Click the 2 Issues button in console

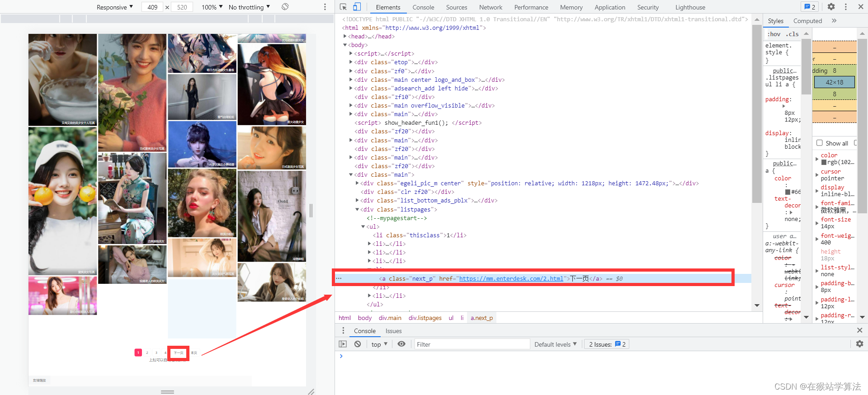click(x=607, y=344)
